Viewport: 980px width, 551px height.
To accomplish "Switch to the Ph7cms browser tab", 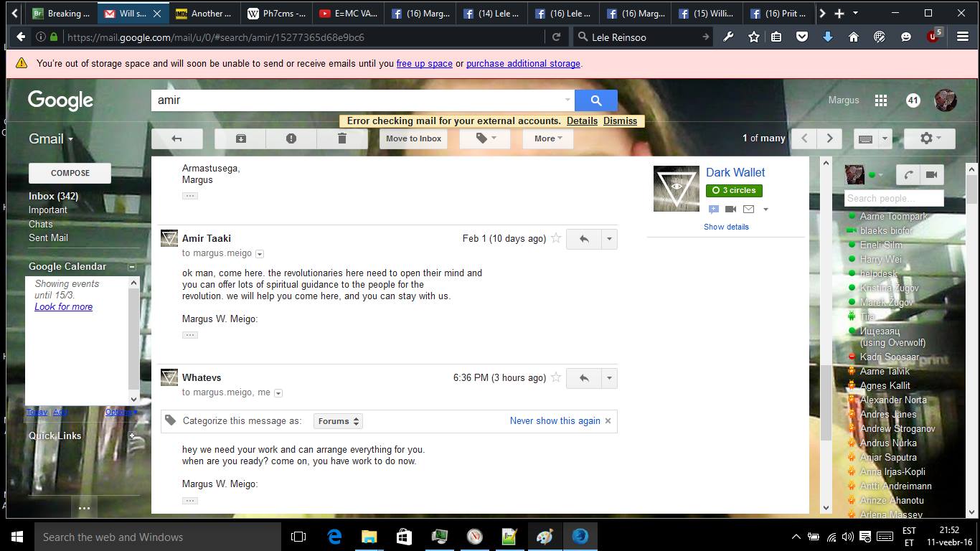I will [x=276, y=14].
